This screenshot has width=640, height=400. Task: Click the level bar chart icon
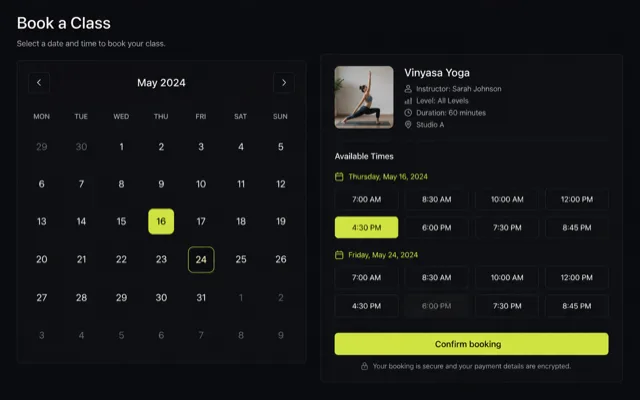coord(408,101)
